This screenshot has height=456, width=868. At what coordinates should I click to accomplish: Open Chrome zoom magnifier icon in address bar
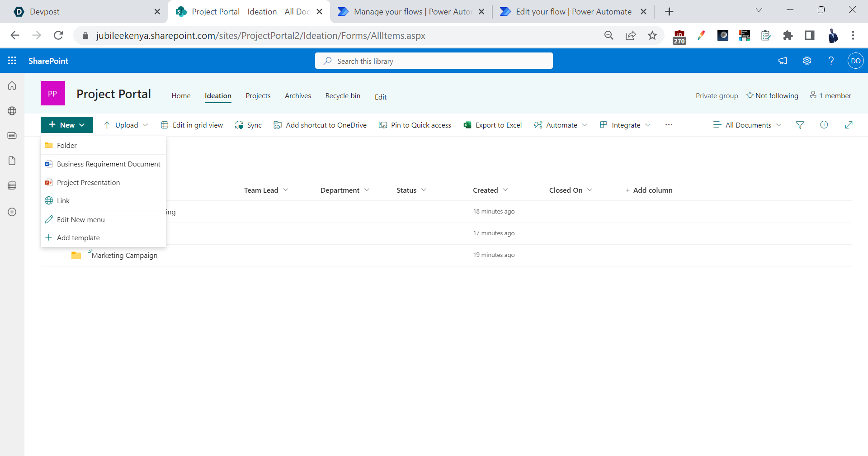click(609, 35)
